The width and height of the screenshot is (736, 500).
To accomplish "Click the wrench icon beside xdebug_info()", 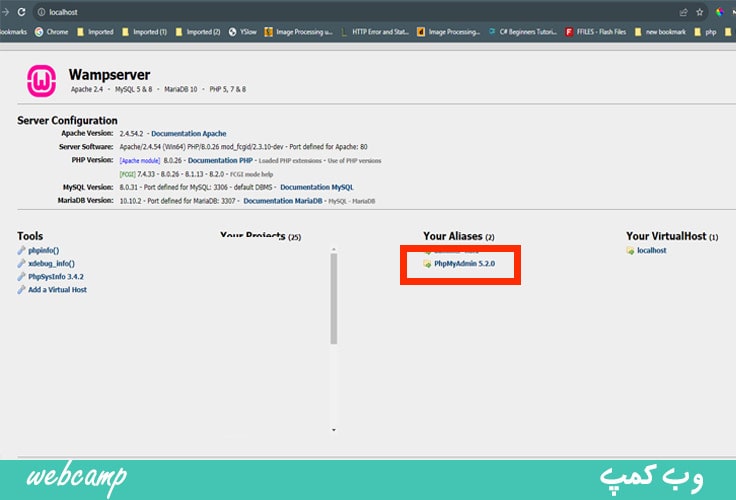I will (x=21, y=264).
